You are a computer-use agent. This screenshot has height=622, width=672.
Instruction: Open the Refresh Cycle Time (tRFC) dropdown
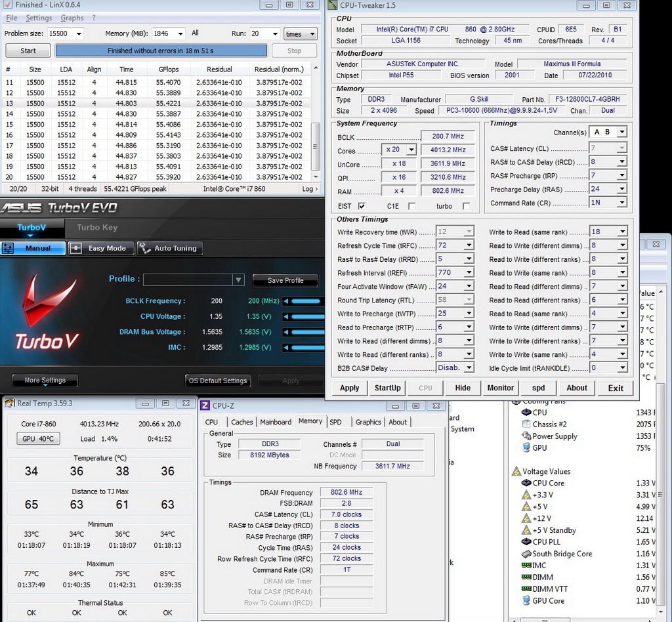469,245
